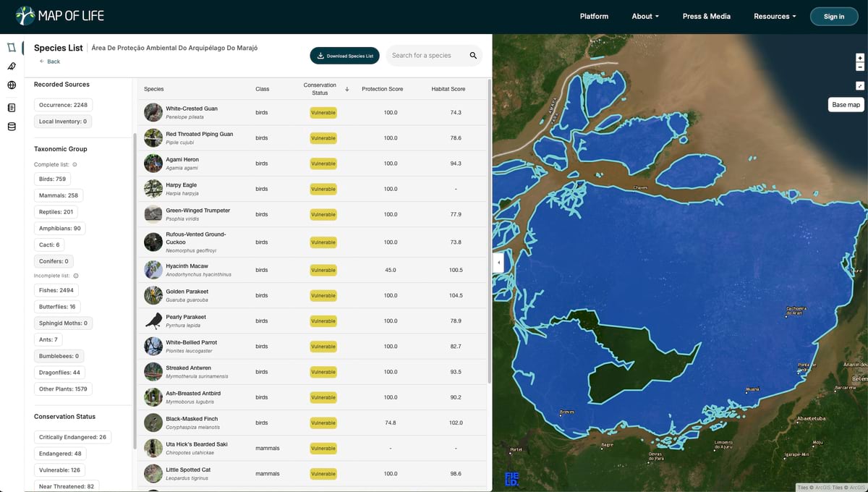Open Pearly Parakeet photo thumbnail
The width and height of the screenshot is (868, 492).
pyautogui.click(x=153, y=321)
